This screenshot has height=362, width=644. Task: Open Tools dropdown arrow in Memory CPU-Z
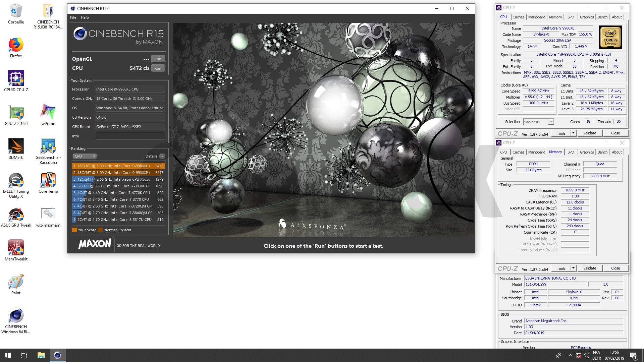click(x=573, y=268)
